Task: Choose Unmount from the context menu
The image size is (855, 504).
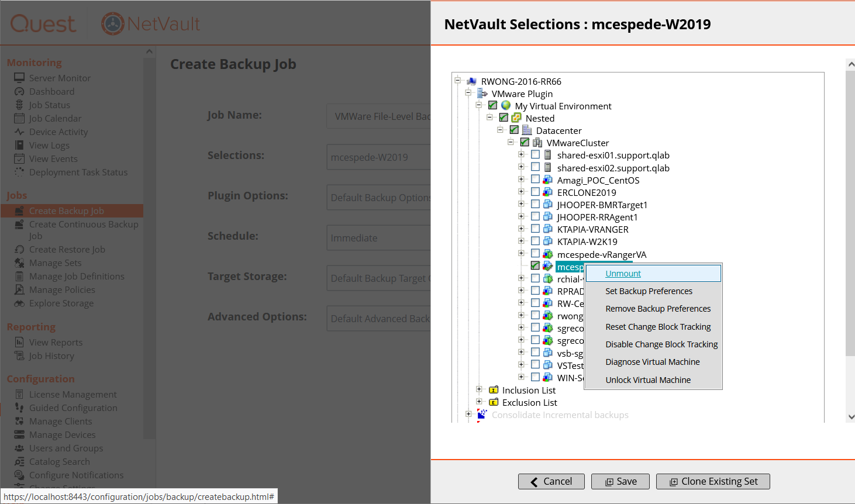Action: click(x=623, y=274)
